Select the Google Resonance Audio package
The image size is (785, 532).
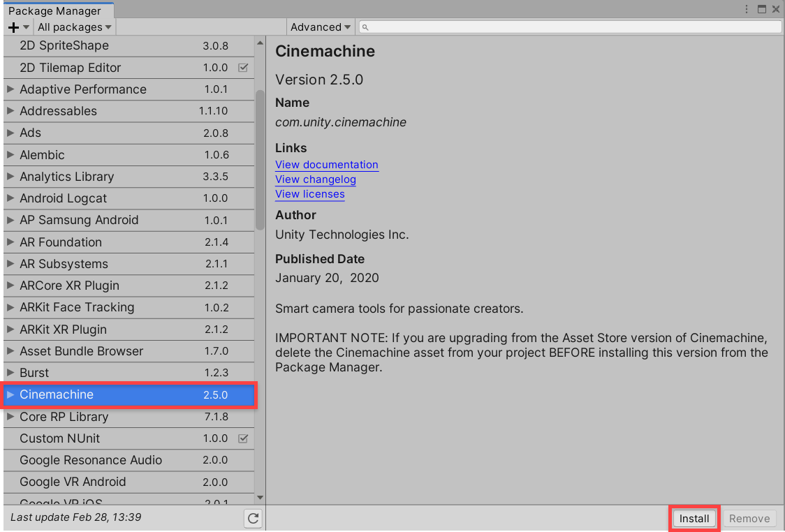129,460
